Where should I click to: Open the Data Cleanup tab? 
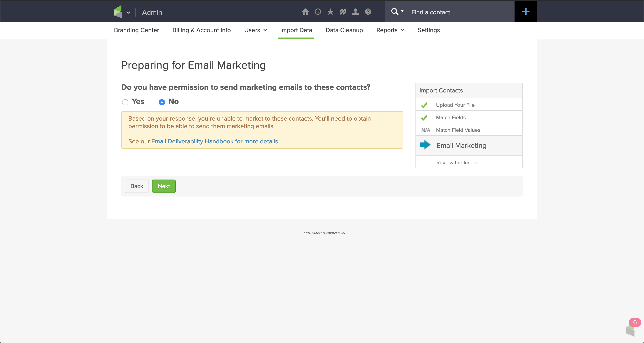[x=344, y=30]
